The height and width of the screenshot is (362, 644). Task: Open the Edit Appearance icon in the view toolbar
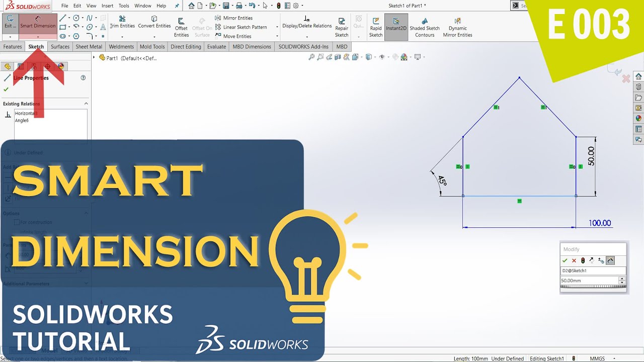click(x=395, y=57)
